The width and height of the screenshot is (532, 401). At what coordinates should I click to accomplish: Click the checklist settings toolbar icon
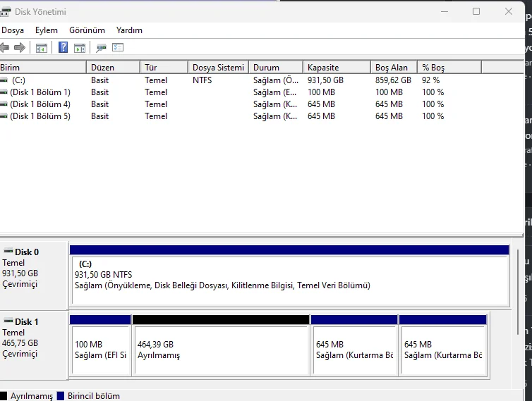click(118, 48)
